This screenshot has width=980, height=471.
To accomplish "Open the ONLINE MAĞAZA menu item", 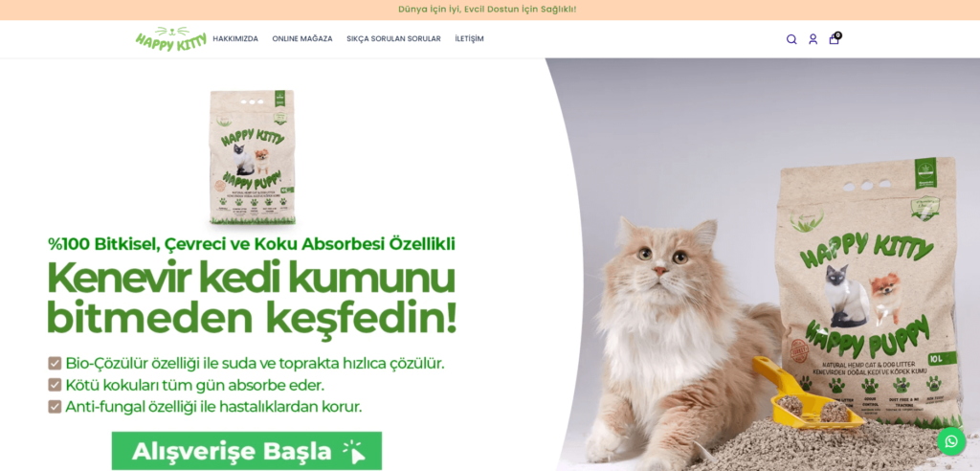I will (301, 39).
